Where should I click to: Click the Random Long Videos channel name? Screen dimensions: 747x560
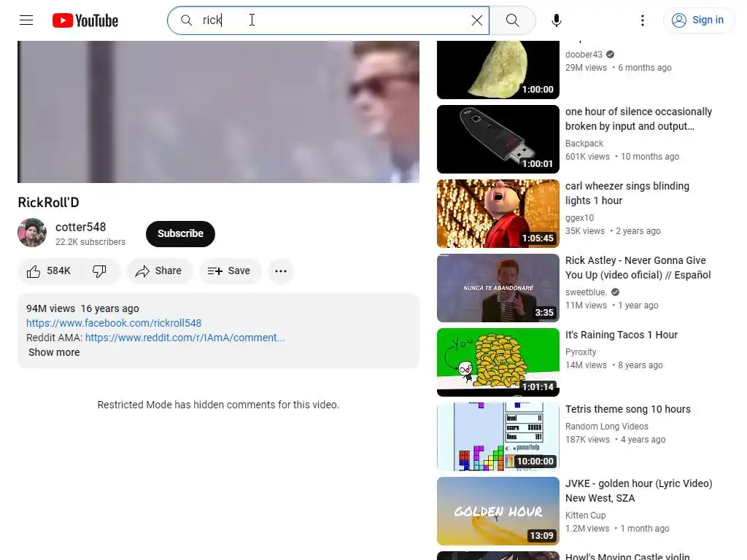[606, 426]
